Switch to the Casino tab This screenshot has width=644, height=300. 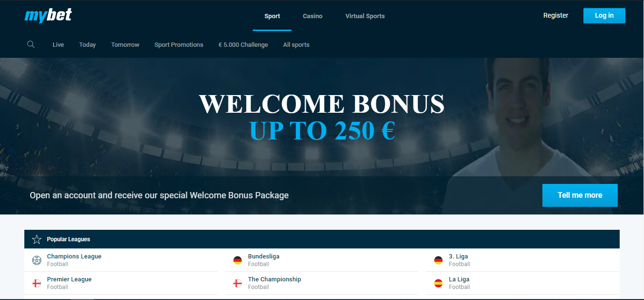point(312,16)
